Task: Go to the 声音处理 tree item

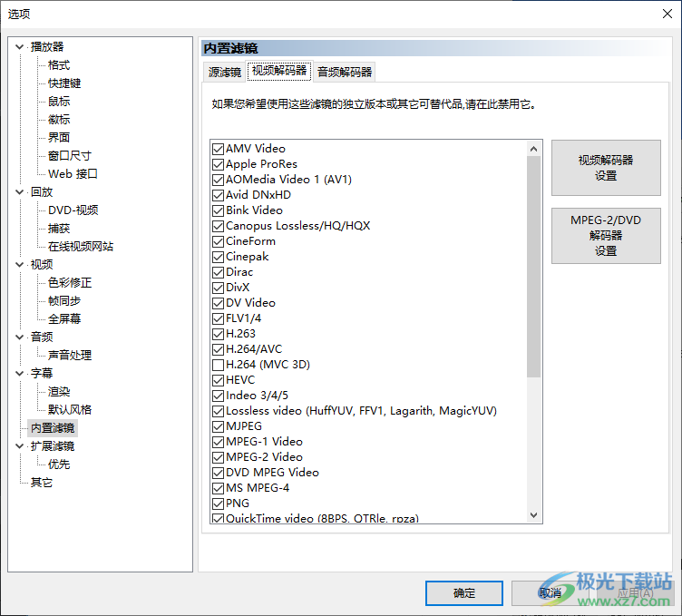Action: point(70,356)
